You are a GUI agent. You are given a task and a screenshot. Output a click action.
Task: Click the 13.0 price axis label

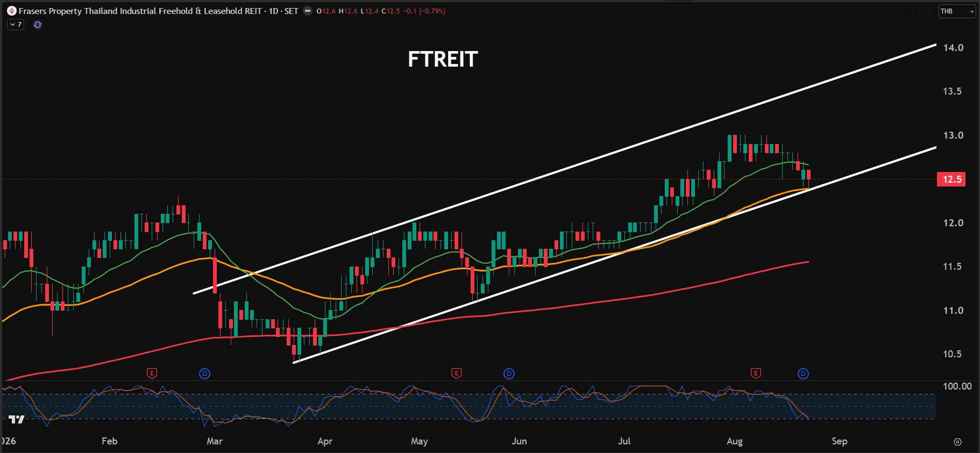pos(953,135)
